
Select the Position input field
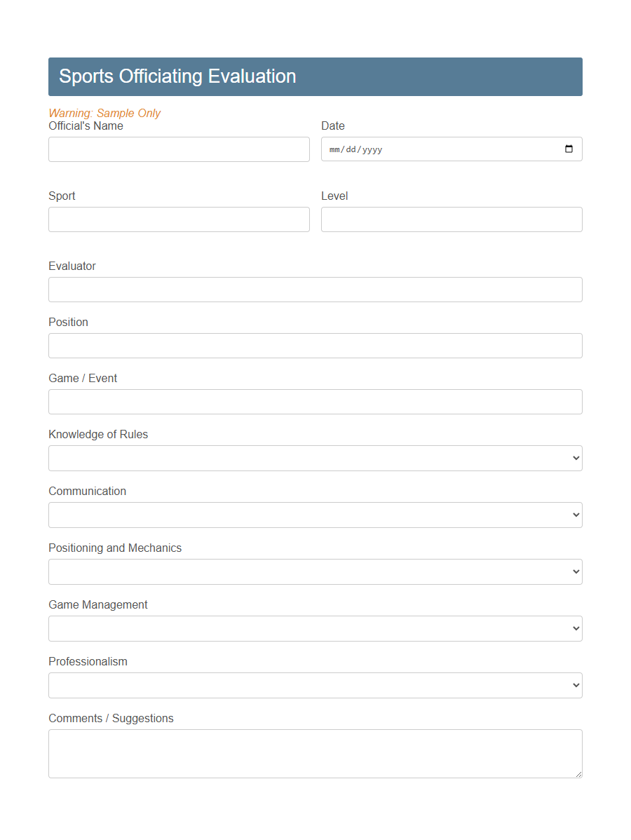(315, 345)
